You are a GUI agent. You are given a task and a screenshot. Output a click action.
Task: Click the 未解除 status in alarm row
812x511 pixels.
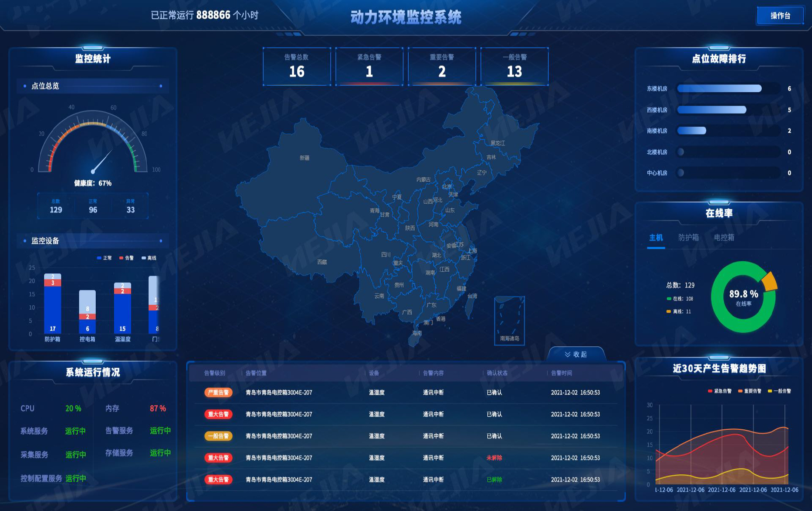tap(494, 458)
